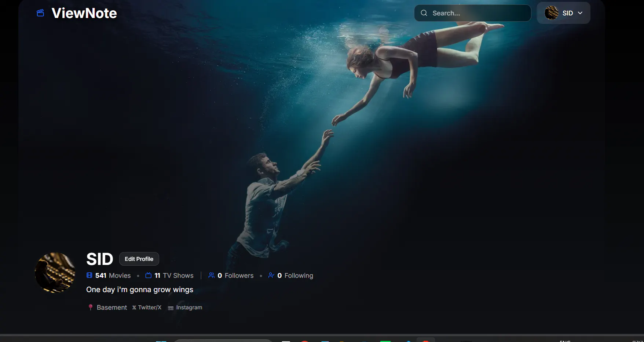644x342 pixels.
Task: Focus the Search input field
Action: (473, 13)
